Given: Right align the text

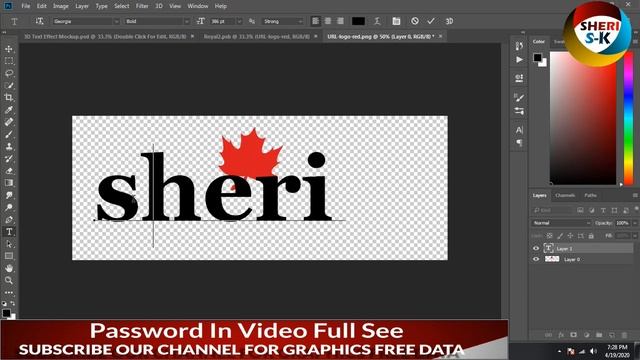Looking at the screenshot, I should click(x=340, y=21).
